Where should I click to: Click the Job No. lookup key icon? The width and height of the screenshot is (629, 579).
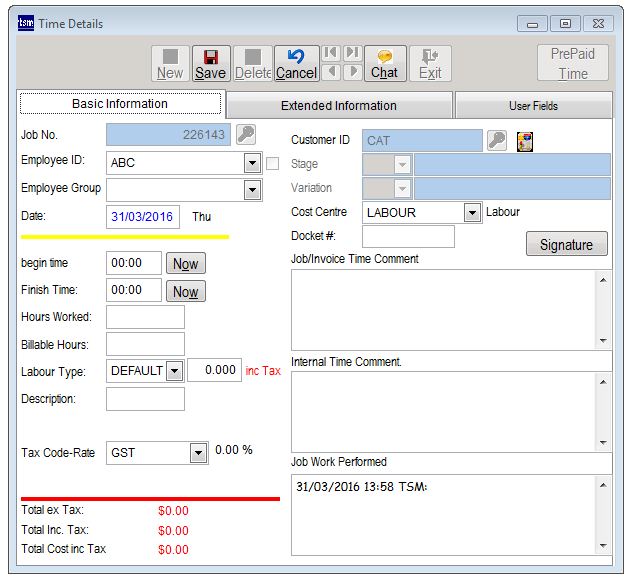245,134
